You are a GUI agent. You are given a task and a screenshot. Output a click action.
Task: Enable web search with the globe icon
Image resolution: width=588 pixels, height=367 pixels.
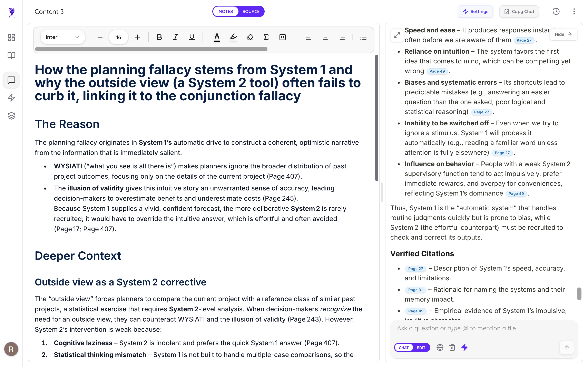pyautogui.click(x=440, y=347)
